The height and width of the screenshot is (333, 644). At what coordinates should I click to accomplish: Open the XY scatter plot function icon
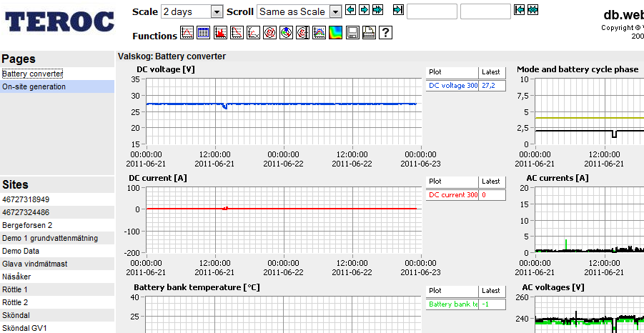[253, 32]
